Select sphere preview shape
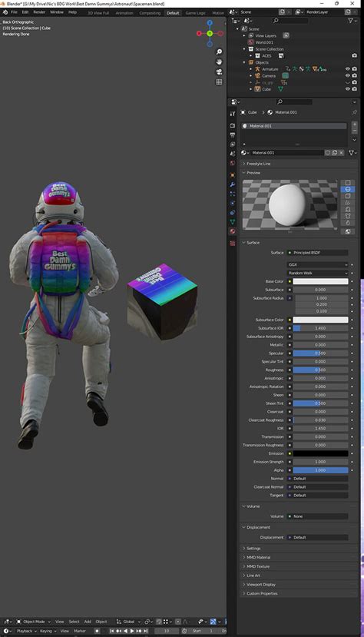The width and height of the screenshot is (364, 637). [x=348, y=189]
